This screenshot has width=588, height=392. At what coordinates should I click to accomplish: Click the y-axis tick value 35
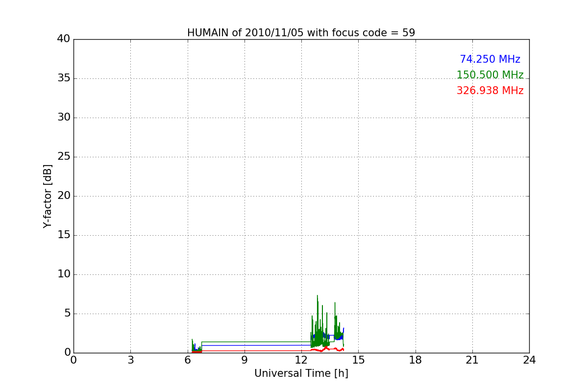coord(64,78)
